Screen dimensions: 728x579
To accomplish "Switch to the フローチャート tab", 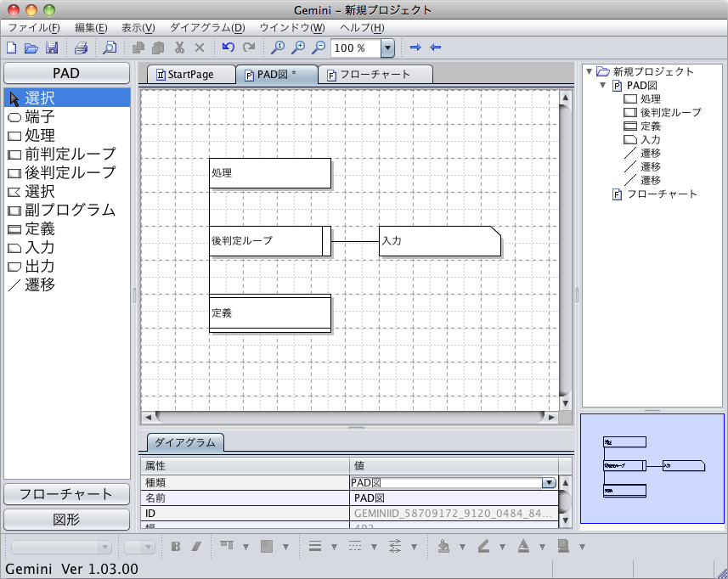I will pyautogui.click(x=375, y=75).
